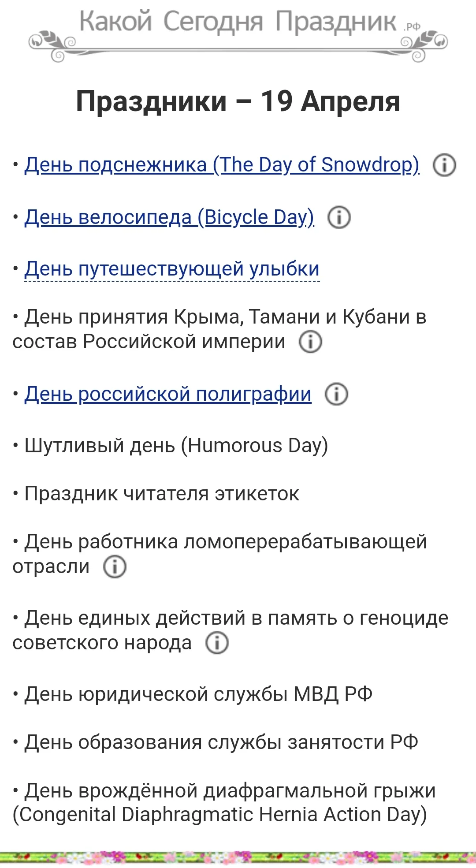Click День юридической службы МВД РФ entry
This screenshot has width=476, height=868.
198,694
